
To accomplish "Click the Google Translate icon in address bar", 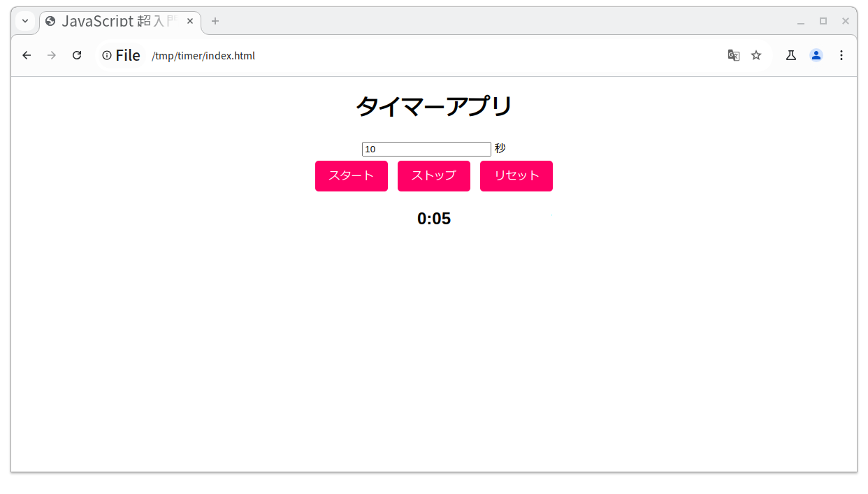I will pyautogui.click(x=733, y=55).
